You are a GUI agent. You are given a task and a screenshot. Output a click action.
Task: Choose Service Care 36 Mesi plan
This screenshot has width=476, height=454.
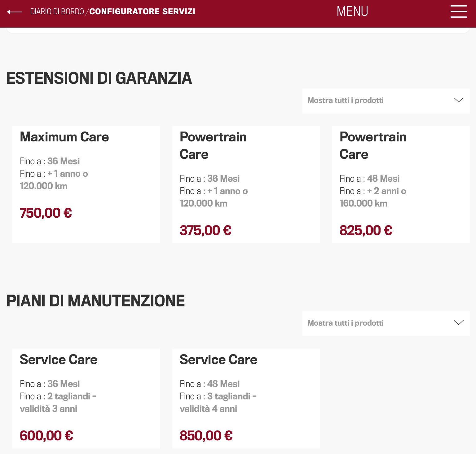pyautogui.click(x=86, y=398)
